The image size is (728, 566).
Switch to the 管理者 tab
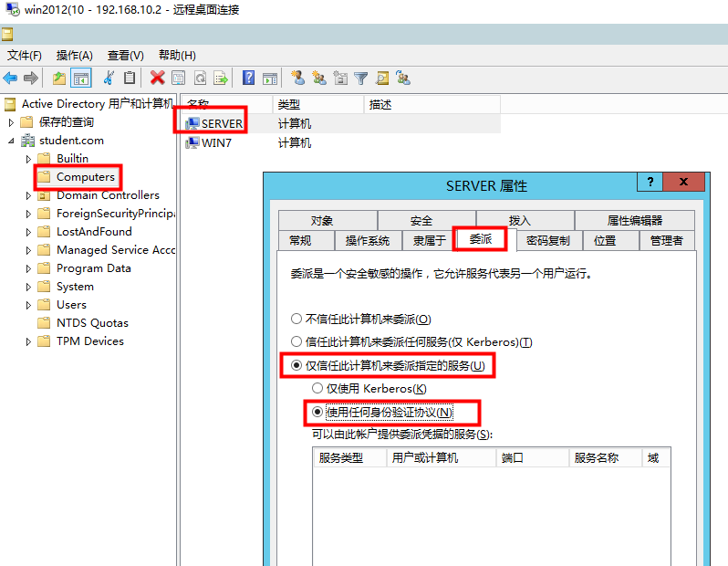point(667,240)
